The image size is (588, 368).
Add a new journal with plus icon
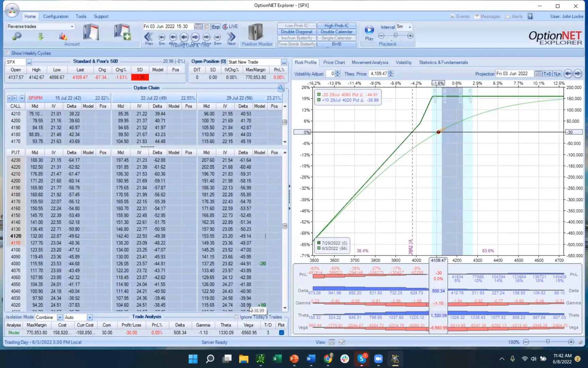pos(122,32)
